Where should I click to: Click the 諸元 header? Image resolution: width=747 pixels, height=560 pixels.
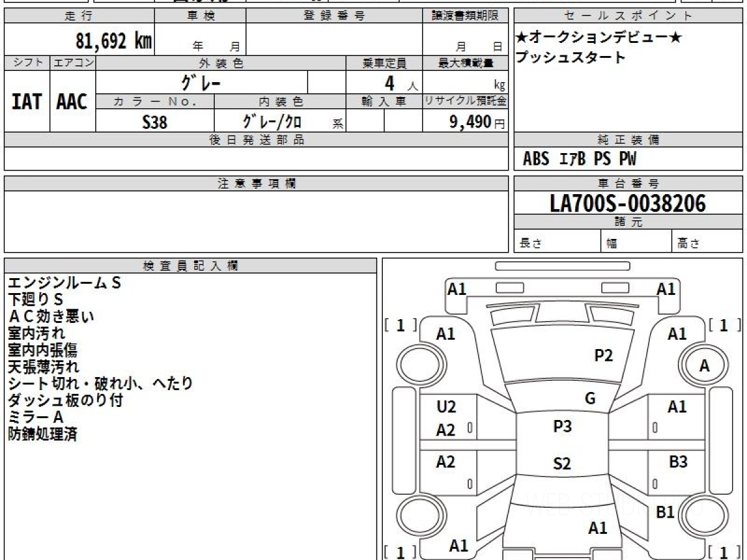click(628, 222)
